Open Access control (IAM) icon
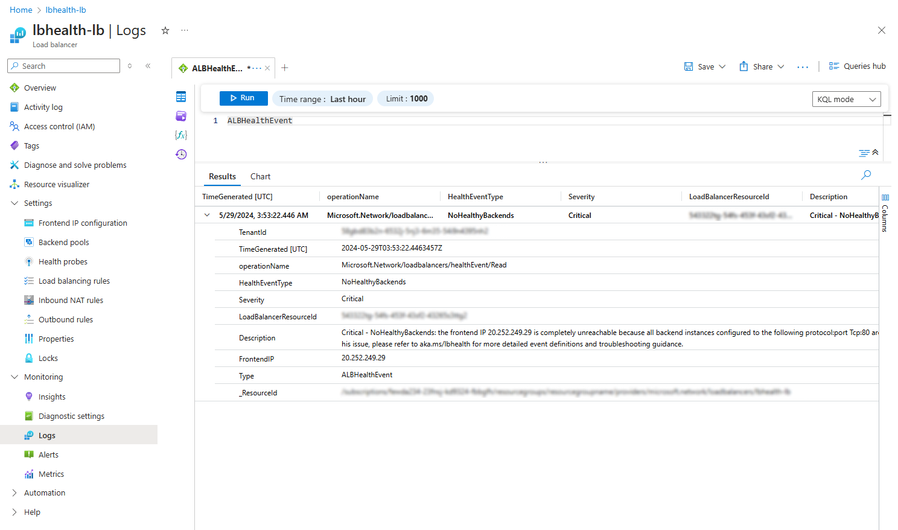 [x=14, y=126]
